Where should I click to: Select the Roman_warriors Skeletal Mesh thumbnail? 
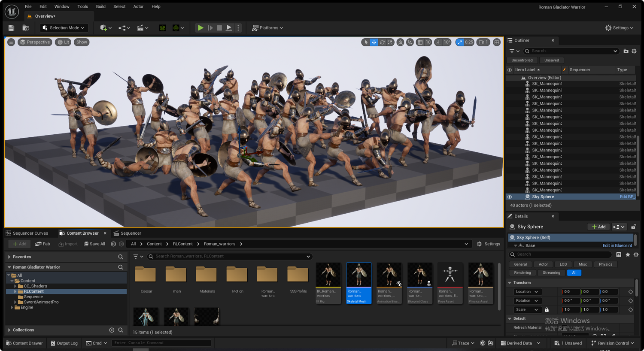pyautogui.click(x=358, y=283)
